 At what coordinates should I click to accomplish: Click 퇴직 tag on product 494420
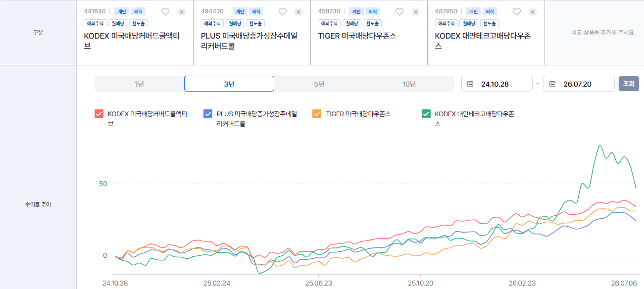(256, 11)
